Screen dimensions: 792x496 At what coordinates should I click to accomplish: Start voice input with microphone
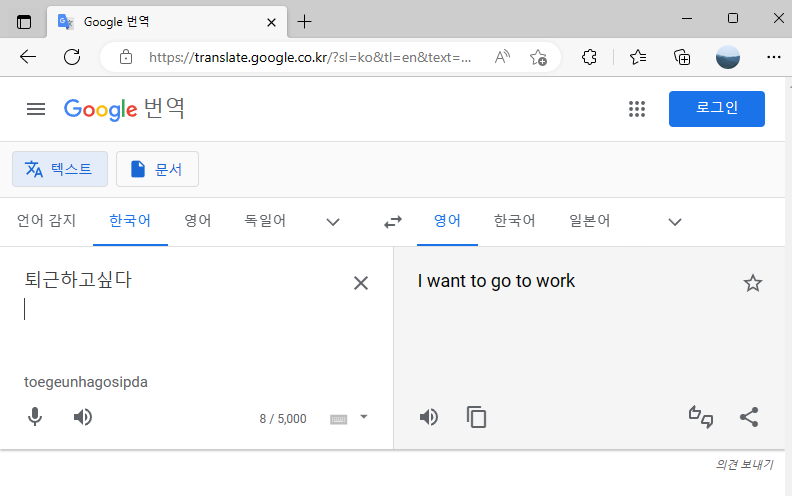[x=35, y=417]
